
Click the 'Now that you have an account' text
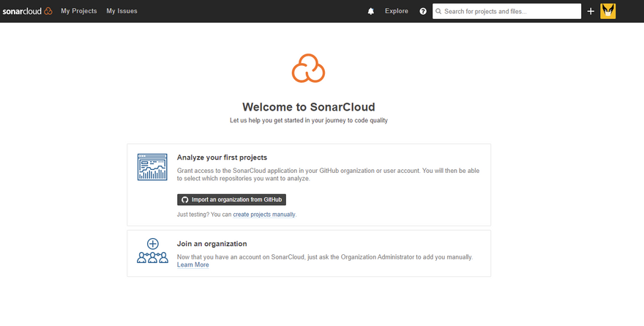[x=325, y=257]
